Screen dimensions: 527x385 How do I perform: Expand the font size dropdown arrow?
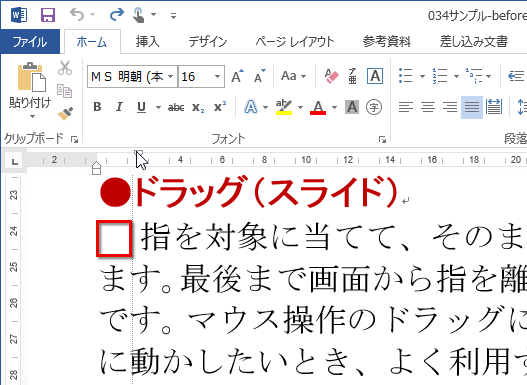click(x=218, y=77)
